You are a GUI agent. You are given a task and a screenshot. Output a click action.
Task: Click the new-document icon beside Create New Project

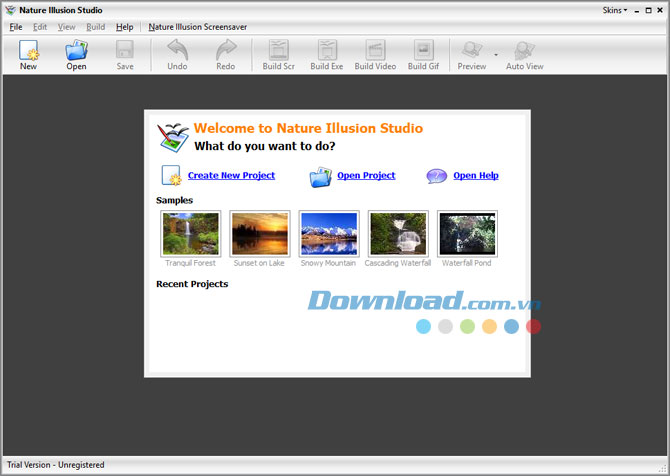(171, 176)
